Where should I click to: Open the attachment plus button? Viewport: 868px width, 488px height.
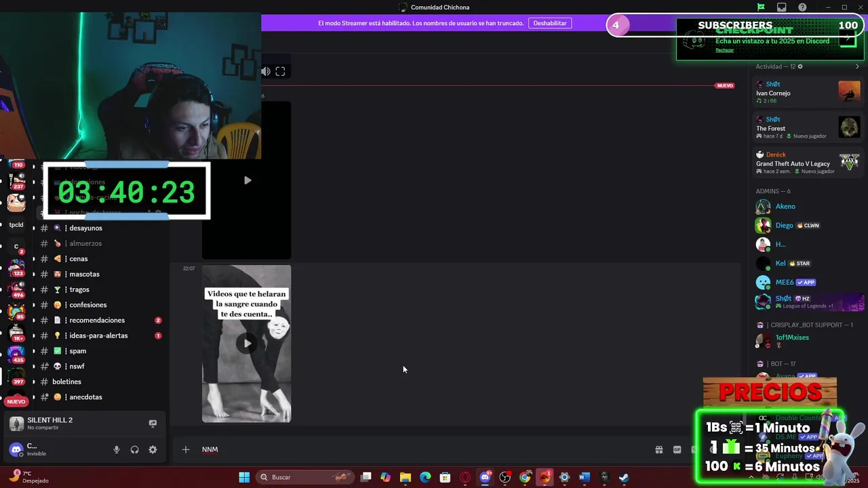tap(185, 449)
